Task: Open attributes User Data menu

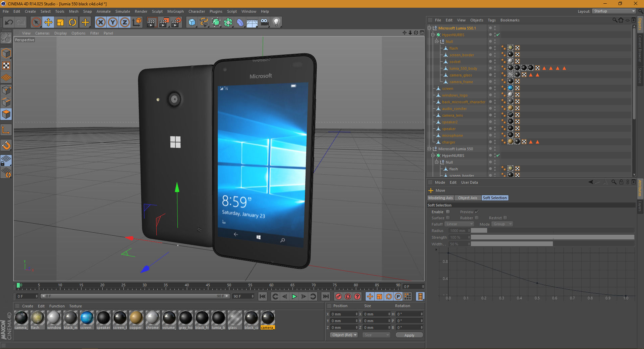Action: tap(469, 182)
